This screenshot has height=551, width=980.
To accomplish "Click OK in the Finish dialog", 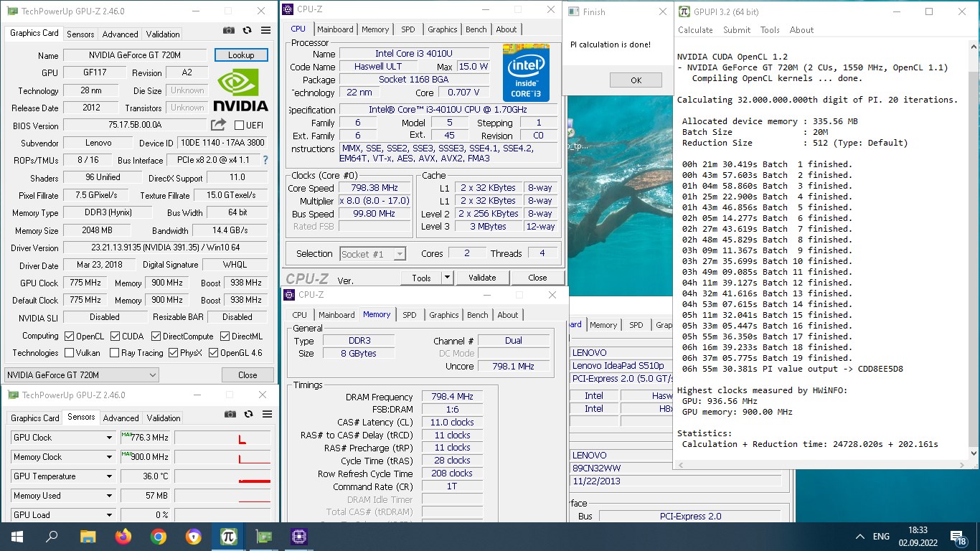I will click(x=636, y=80).
